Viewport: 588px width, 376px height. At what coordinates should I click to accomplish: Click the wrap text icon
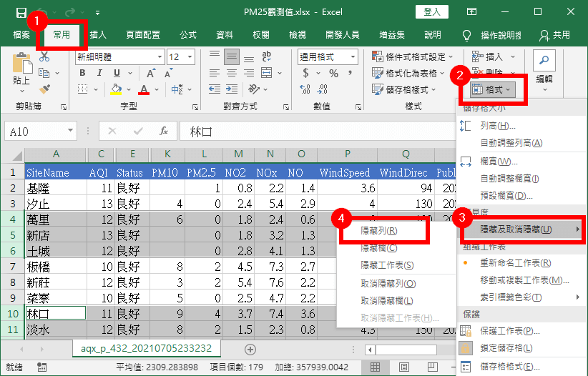click(x=267, y=56)
